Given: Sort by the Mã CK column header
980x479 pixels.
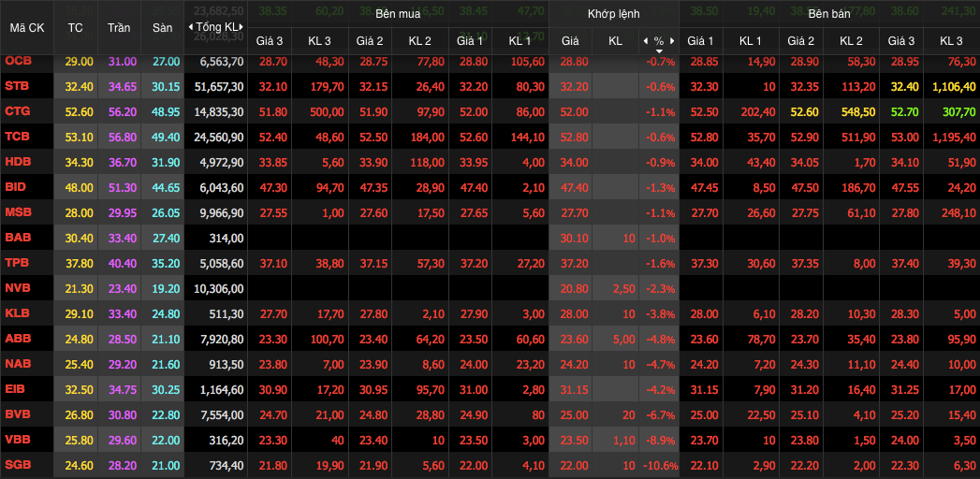Looking at the screenshot, I should 26,28.
